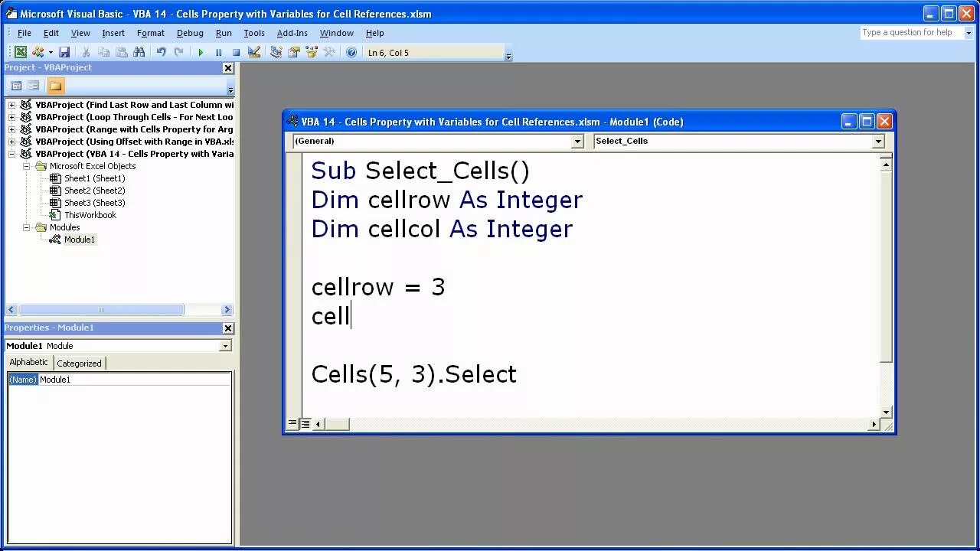Click the Project pane horizontal scrollbar thumb

pos(101,310)
